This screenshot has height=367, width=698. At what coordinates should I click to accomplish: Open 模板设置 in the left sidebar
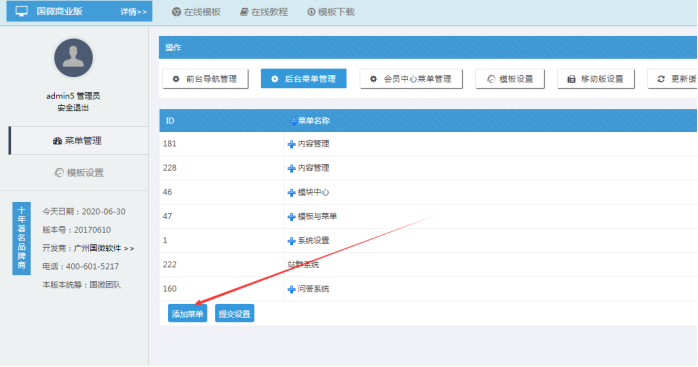[x=79, y=173]
